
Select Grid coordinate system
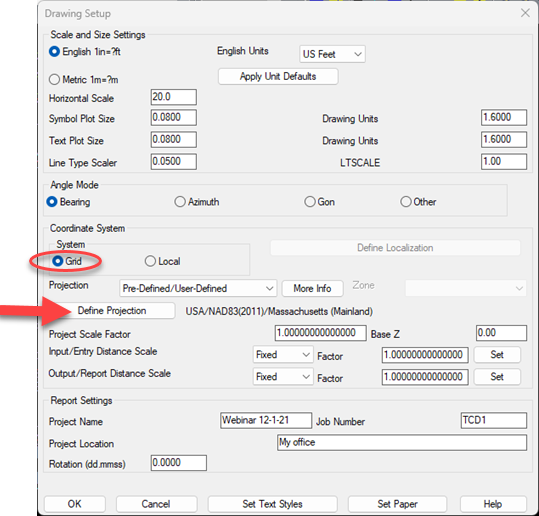[67, 261]
